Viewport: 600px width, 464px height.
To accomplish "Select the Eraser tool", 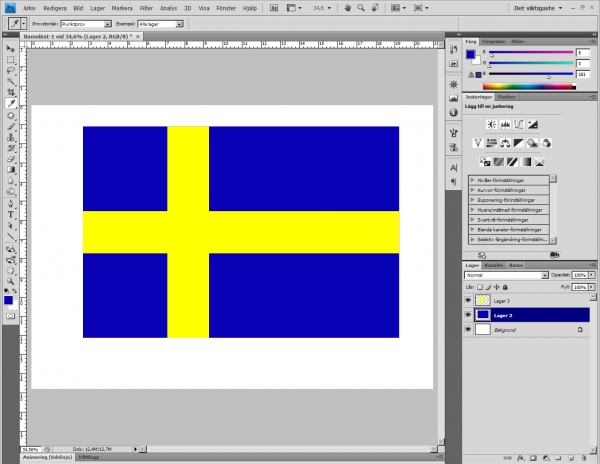I will pyautogui.click(x=11, y=159).
